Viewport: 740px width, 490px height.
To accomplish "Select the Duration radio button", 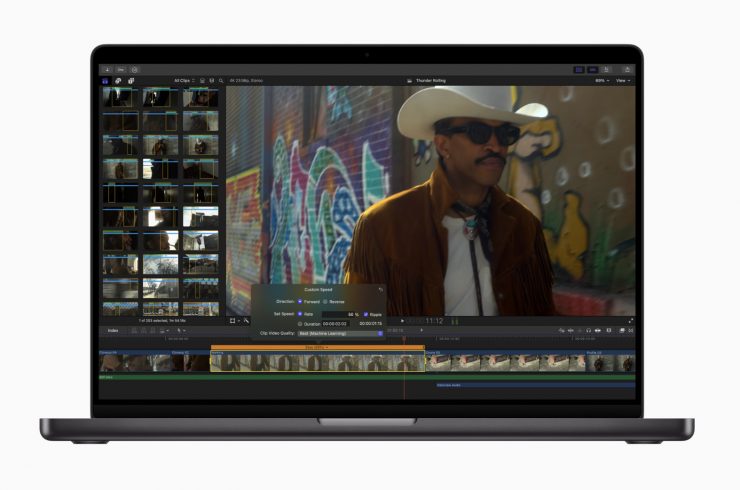I will pyautogui.click(x=299, y=324).
